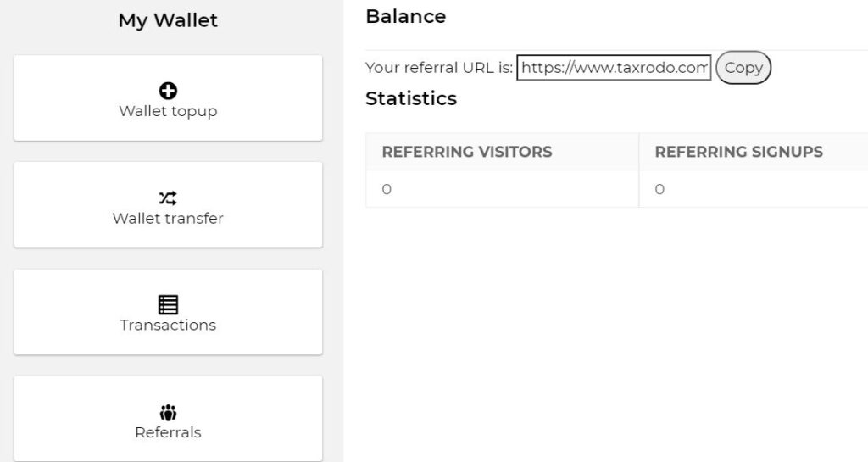Click the Statistics section heading

coord(411,98)
